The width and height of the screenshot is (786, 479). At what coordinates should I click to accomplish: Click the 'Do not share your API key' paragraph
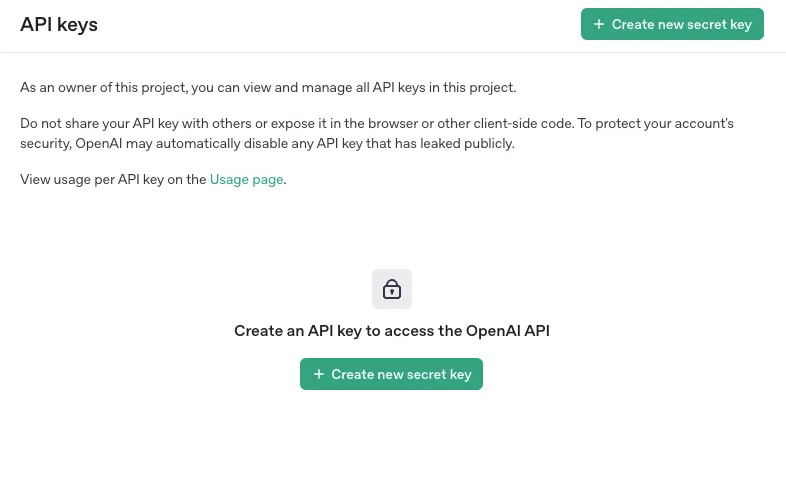tap(377, 133)
